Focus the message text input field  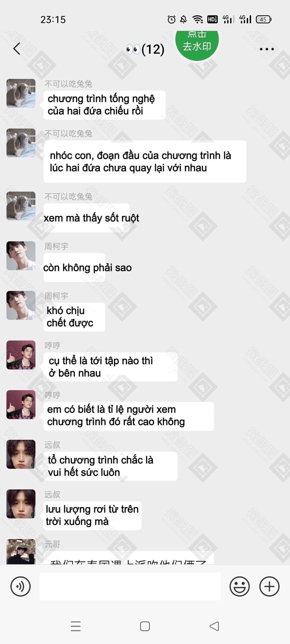click(130, 586)
